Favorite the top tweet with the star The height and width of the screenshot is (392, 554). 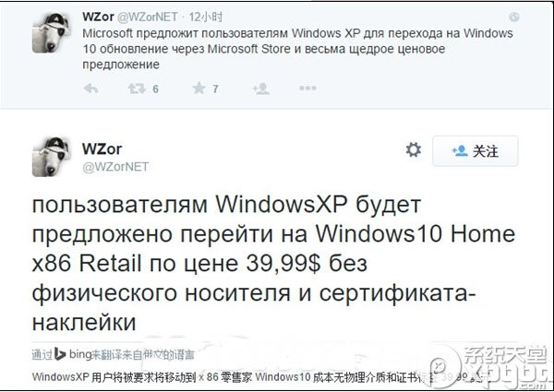pyautogui.click(x=199, y=88)
